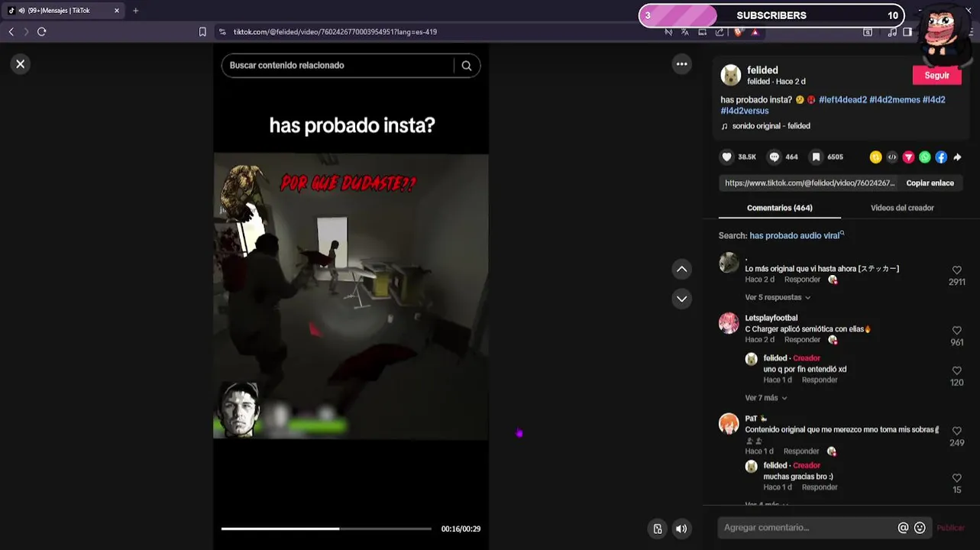Like PaT's comment with the heart
This screenshot has width=980, height=550.
[x=956, y=432]
